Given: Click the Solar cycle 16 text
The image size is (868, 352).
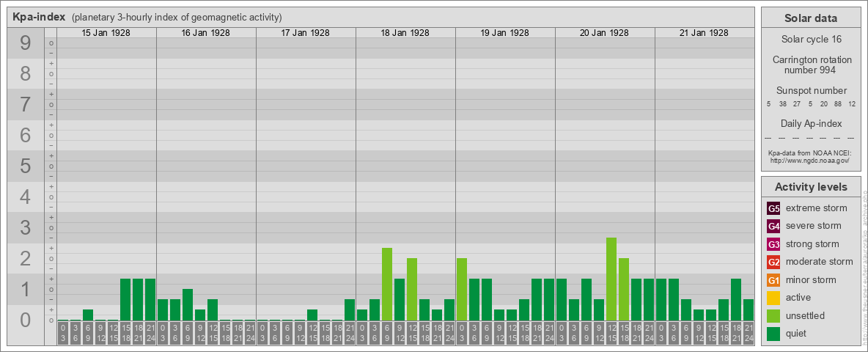Looking at the screenshot, I should tap(811, 40).
